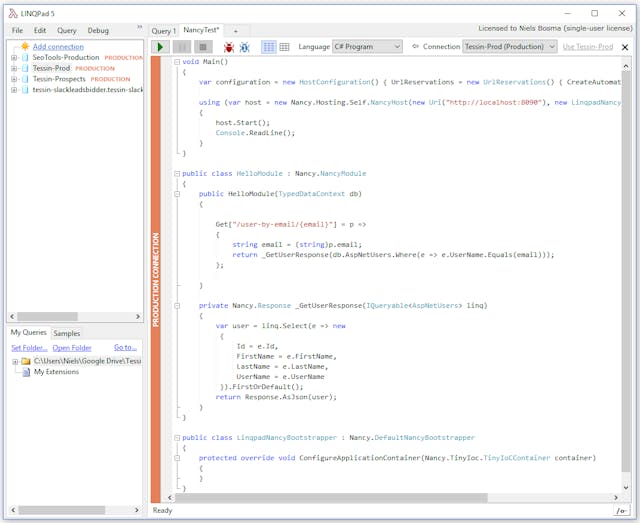640x523 pixels.
Task: Expand the Tessin-Prospects connection node
Action: (x=14, y=79)
